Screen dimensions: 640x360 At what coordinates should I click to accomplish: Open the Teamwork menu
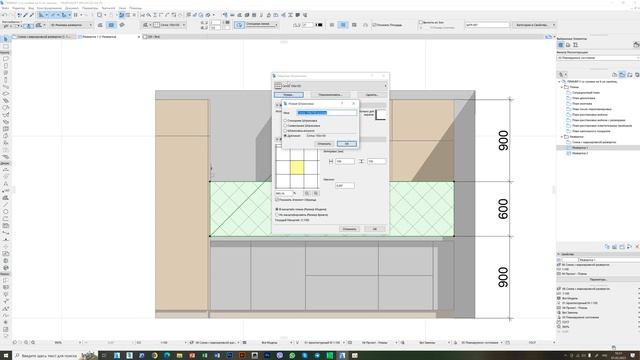(x=108, y=8)
